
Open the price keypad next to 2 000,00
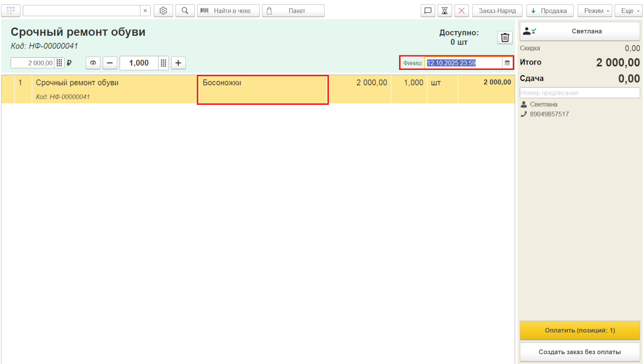59,63
